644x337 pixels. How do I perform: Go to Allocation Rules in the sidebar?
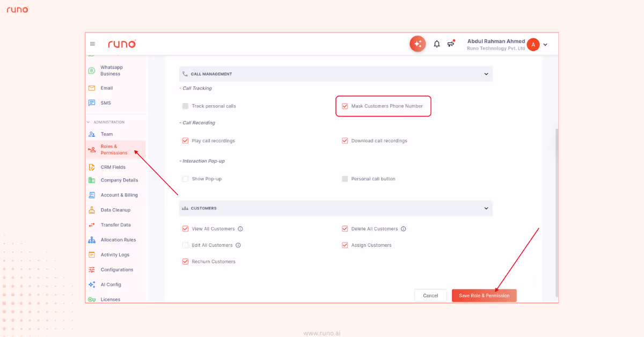tap(118, 240)
